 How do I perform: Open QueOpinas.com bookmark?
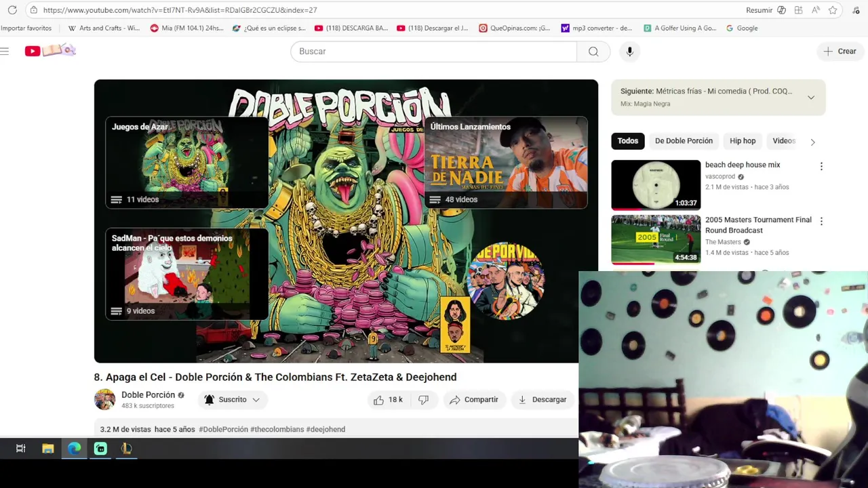(x=514, y=28)
